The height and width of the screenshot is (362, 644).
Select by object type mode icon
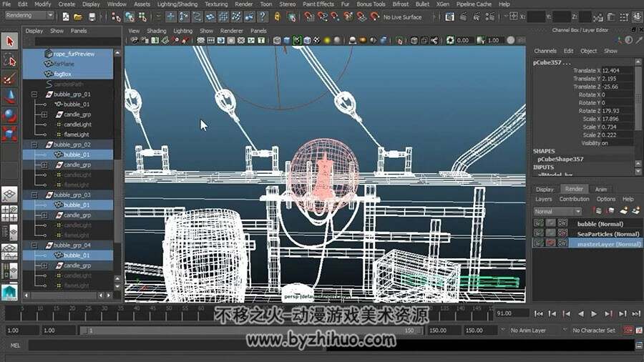tap(130, 17)
